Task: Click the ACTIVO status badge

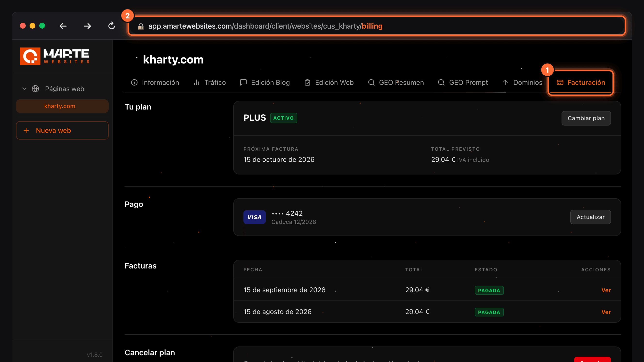Action: tap(283, 118)
